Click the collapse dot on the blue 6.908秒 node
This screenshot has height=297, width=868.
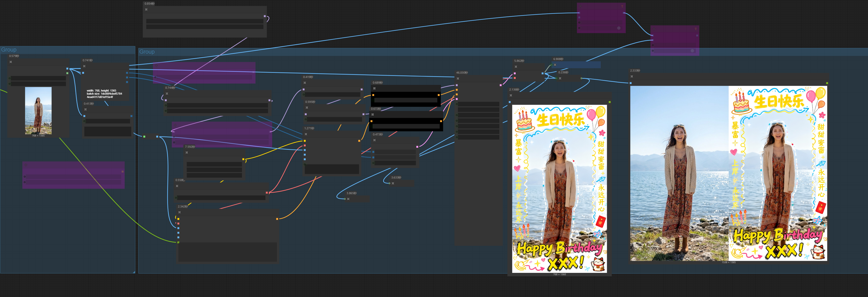click(x=555, y=65)
